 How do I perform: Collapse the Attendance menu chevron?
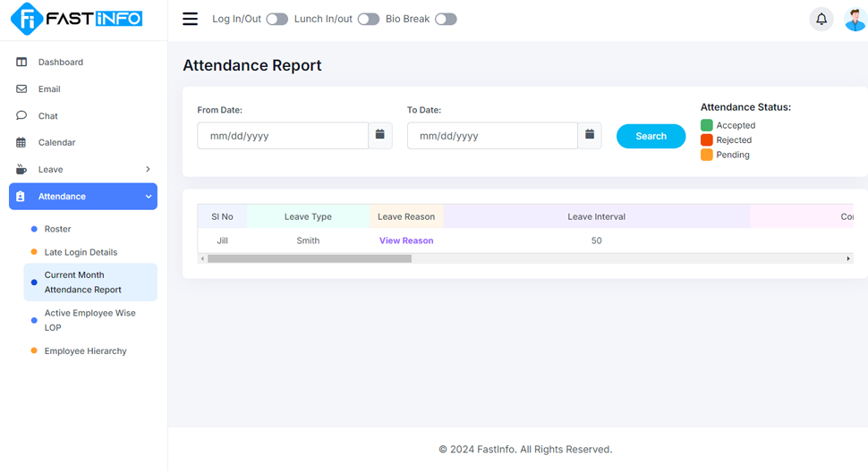click(149, 197)
